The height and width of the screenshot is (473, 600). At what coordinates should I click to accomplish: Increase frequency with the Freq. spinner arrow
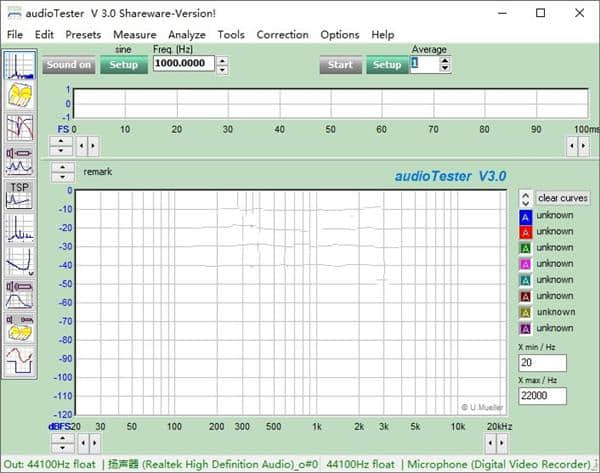pyautogui.click(x=222, y=60)
